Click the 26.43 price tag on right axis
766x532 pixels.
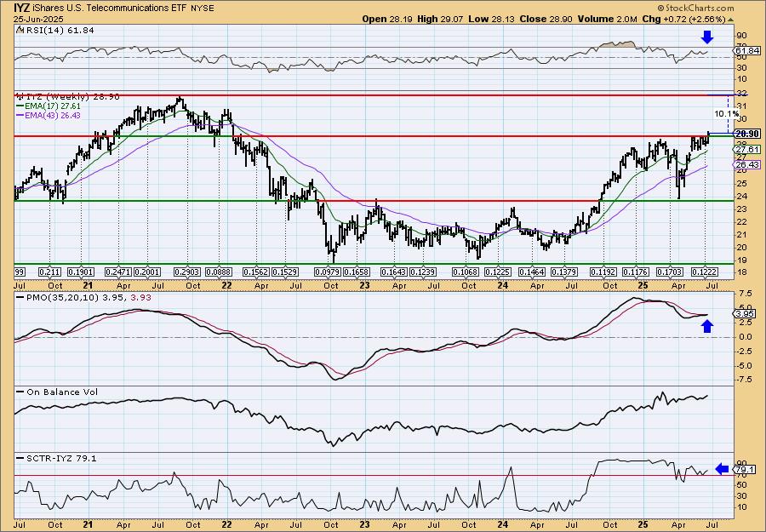pos(747,165)
